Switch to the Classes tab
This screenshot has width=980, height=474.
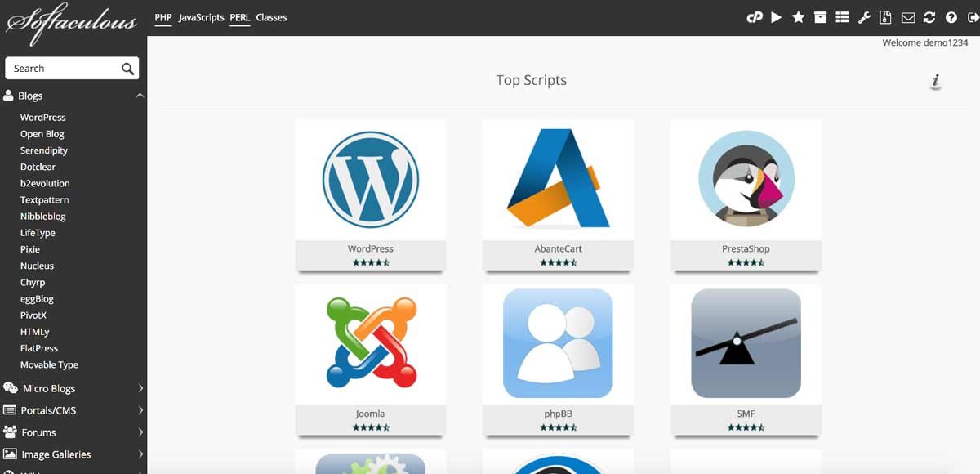click(271, 17)
